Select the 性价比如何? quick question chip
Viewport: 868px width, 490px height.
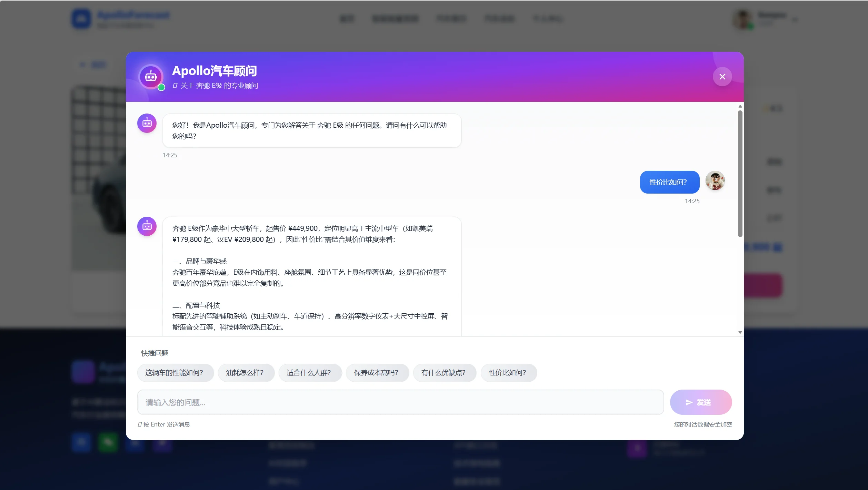pos(509,373)
